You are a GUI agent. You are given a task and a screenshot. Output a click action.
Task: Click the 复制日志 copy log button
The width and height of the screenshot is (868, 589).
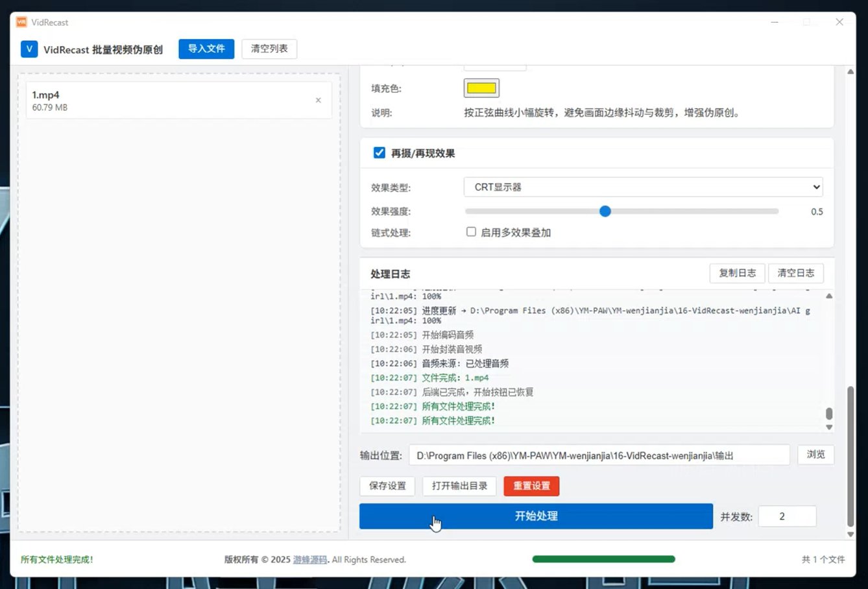pos(737,273)
